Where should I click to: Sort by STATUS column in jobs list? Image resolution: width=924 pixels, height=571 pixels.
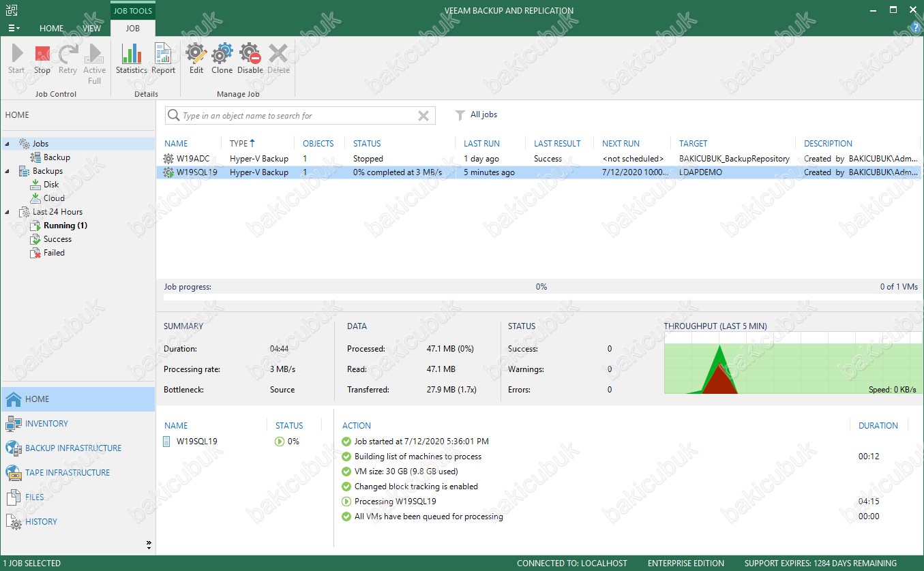(367, 144)
